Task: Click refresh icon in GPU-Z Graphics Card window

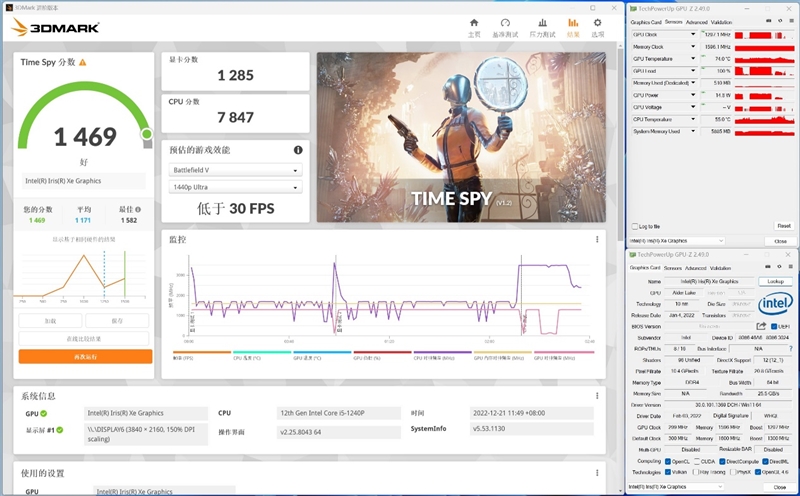Action: [x=779, y=267]
